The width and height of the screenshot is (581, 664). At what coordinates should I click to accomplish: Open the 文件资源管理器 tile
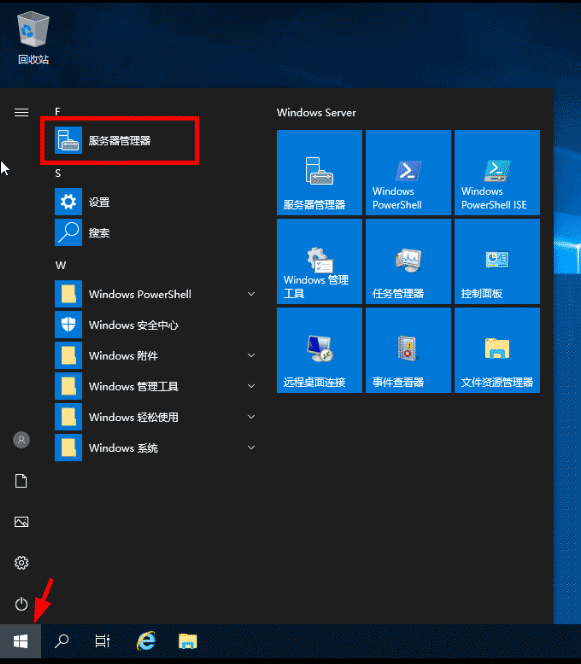point(497,350)
